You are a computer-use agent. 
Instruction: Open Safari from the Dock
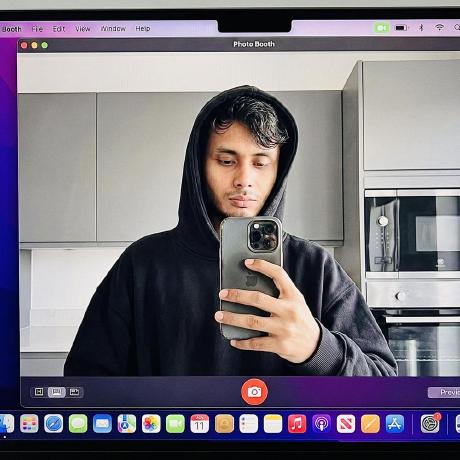[54, 424]
